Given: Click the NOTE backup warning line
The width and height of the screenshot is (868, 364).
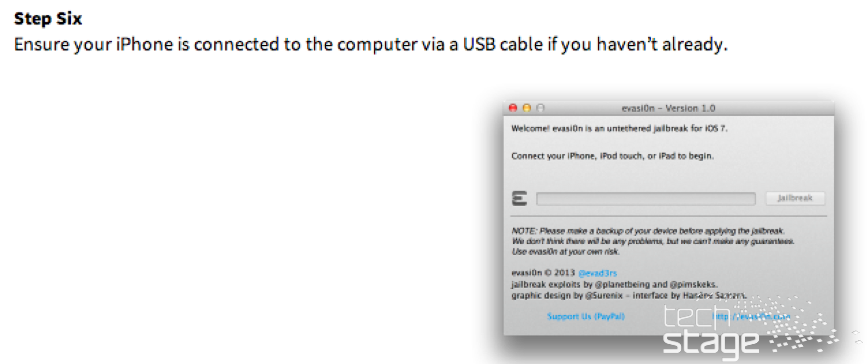Looking at the screenshot, I should click(x=647, y=231).
